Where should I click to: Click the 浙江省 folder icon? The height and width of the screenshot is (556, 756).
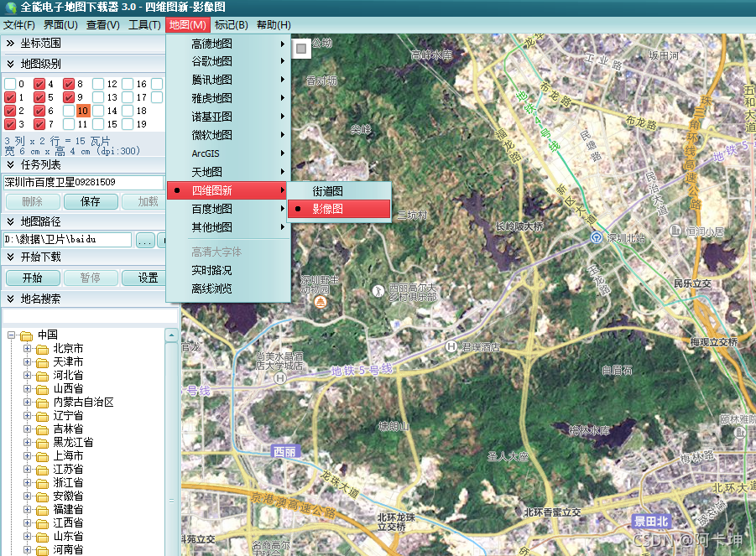point(43,483)
